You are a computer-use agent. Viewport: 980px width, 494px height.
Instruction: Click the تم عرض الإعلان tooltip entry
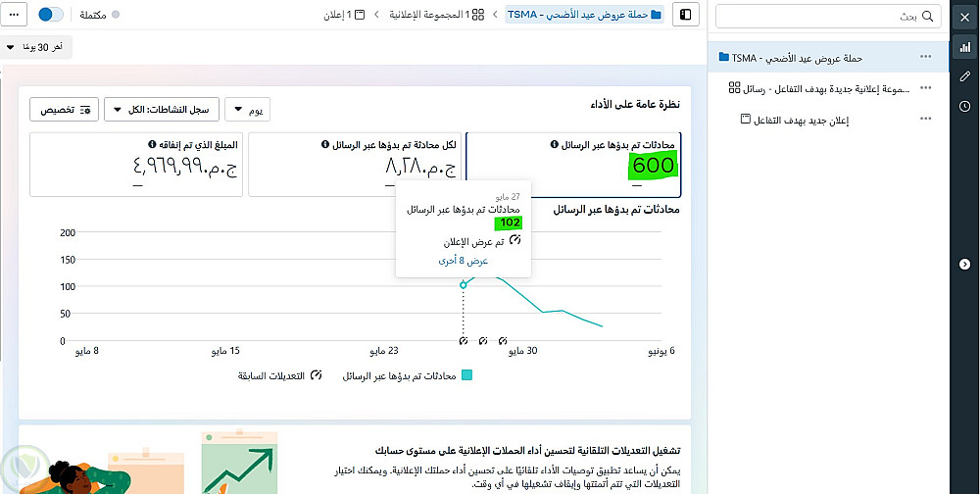click(x=480, y=241)
